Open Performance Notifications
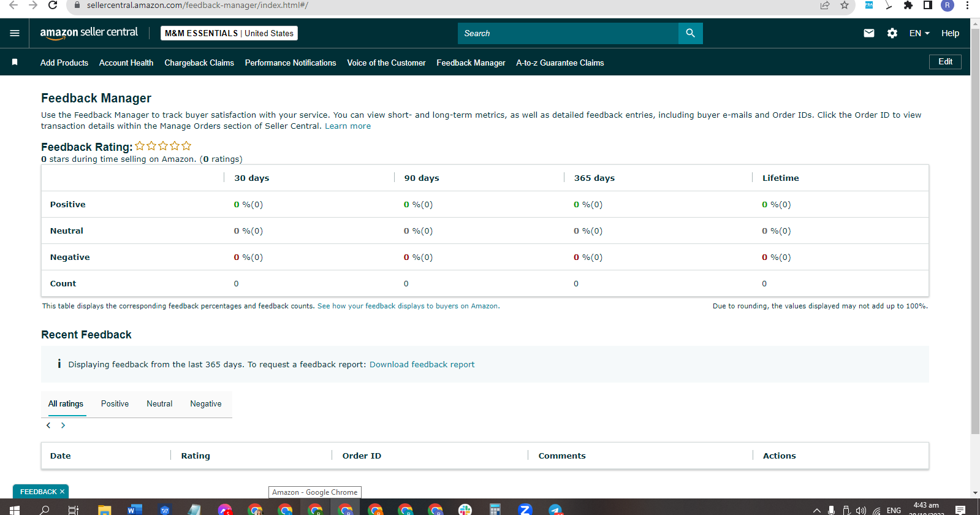The height and width of the screenshot is (515, 980). pos(291,63)
